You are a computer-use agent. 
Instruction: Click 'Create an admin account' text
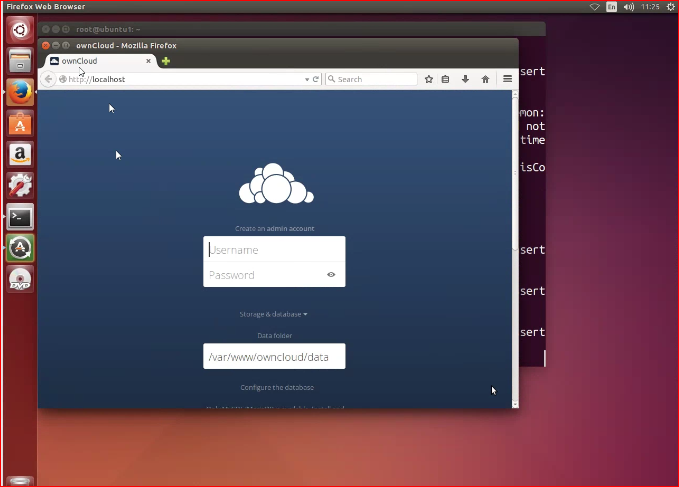(275, 228)
